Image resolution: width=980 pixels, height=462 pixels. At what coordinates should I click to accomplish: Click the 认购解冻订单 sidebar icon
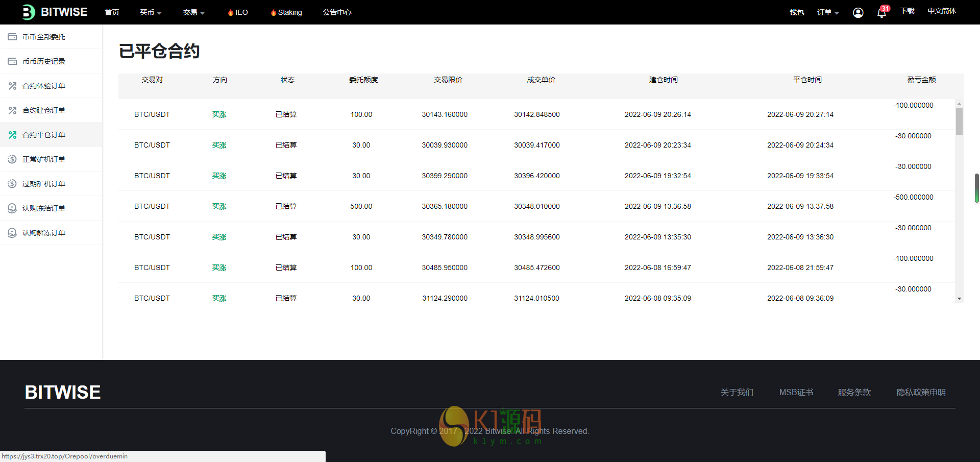pyautogui.click(x=12, y=233)
